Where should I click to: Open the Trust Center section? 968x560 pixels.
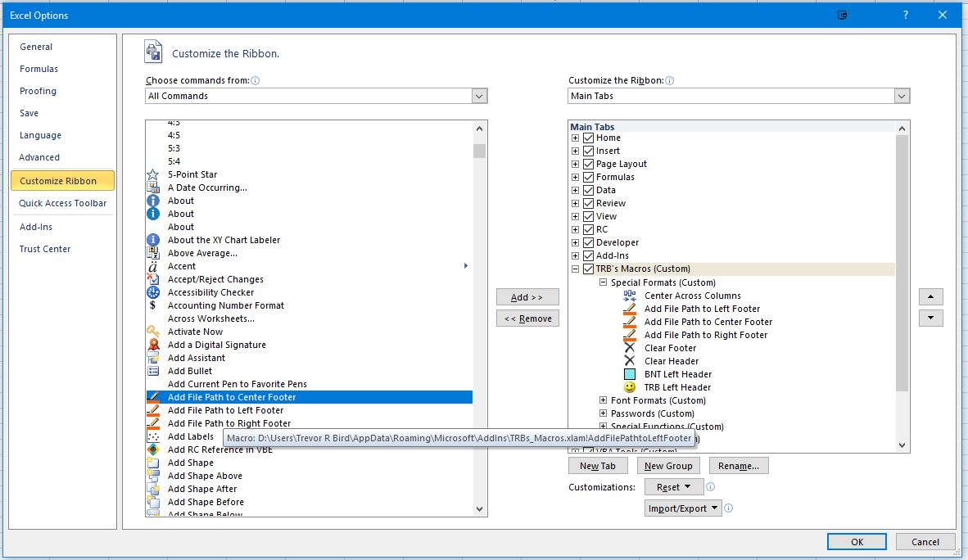tap(45, 249)
